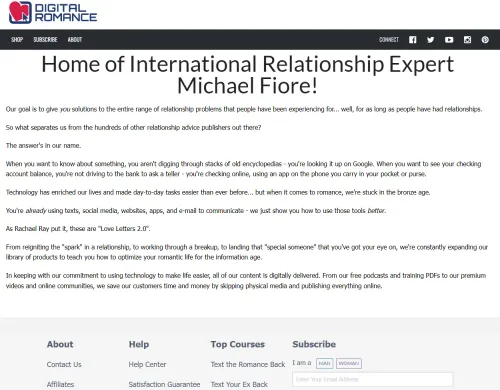Open the Shop menu item
This screenshot has height=390, width=500.
coord(17,40)
